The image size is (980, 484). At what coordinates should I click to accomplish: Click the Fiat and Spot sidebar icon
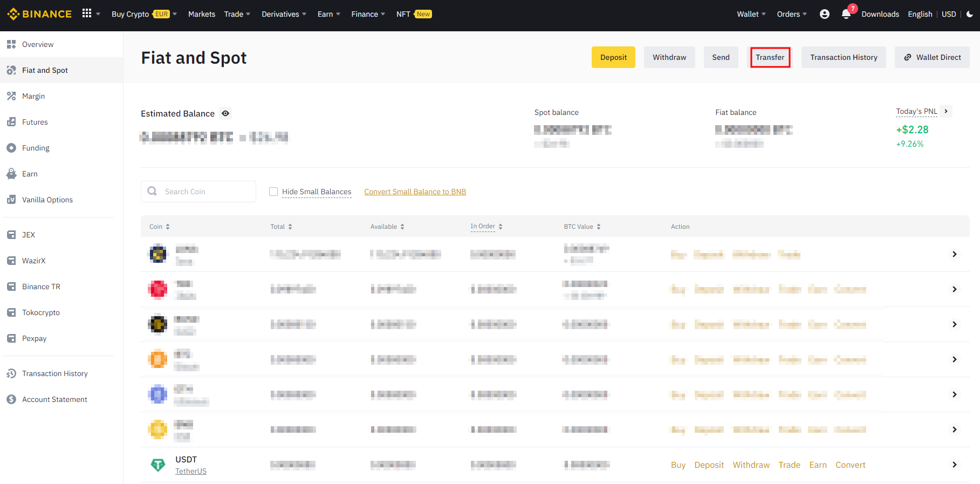coord(11,70)
